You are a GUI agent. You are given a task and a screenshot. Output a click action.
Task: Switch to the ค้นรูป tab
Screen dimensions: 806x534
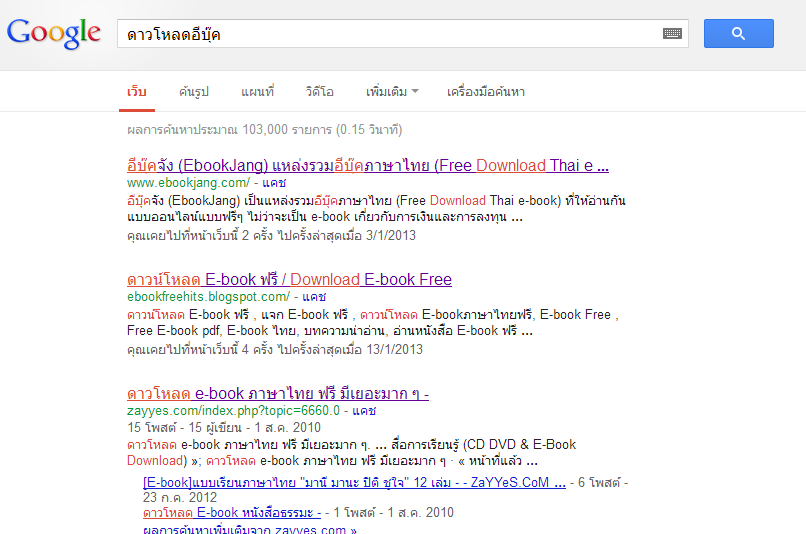tap(194, 91)
